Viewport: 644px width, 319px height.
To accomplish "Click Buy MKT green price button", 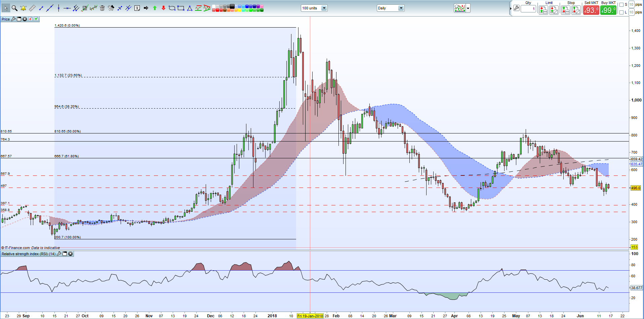I will coord(608,10).
